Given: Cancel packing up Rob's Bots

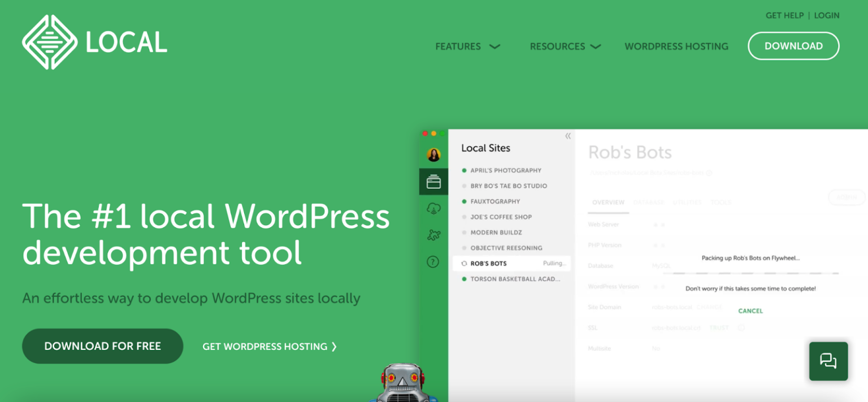Looking at the screenshot, I should coord(750,310).
